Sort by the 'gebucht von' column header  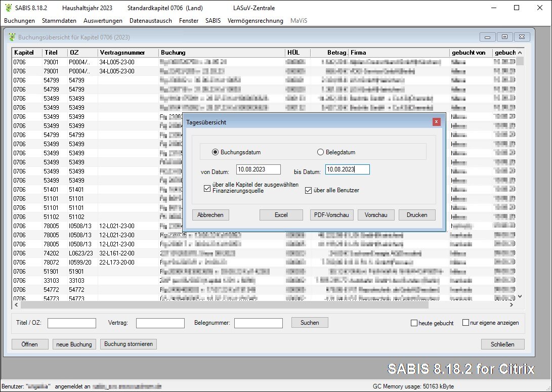[471, 53]
